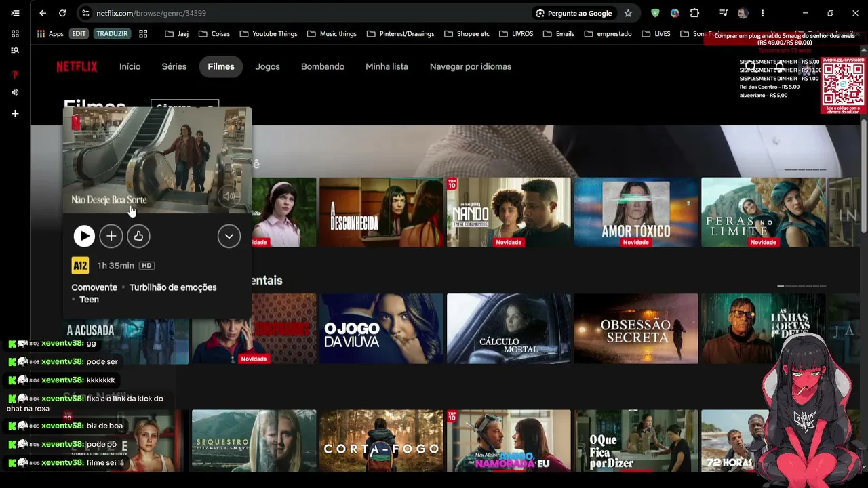Open Navegar por idiomas
Screen dimensions: 868x488
(471, 66)
